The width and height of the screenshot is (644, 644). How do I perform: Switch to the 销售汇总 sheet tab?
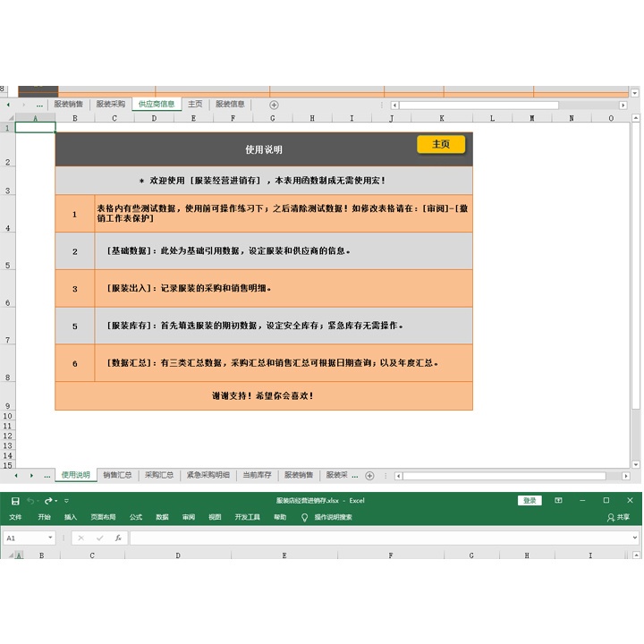(x=117, y=475)
